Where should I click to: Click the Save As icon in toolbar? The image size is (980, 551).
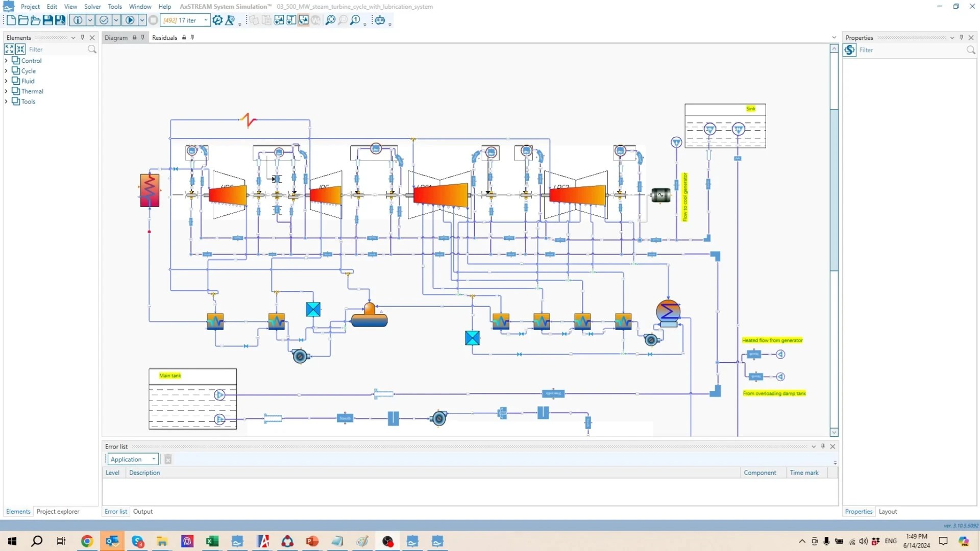pyautogui.click(x=60, y=20)
